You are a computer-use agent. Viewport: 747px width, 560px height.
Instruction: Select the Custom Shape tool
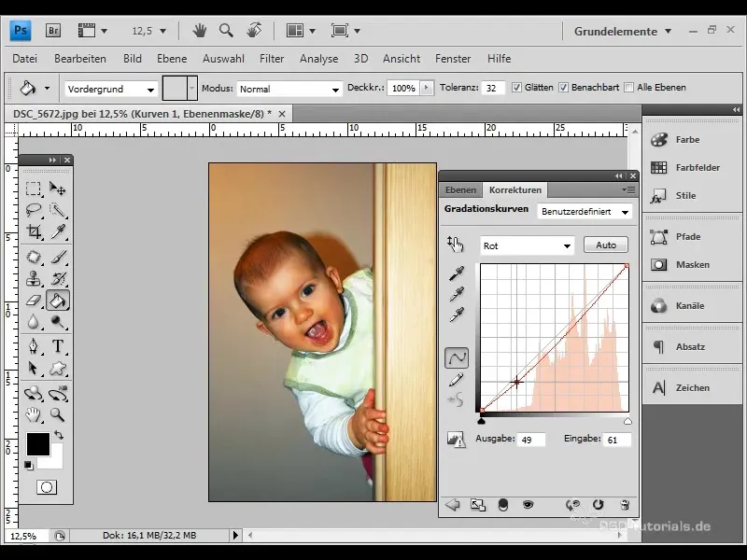58,368
